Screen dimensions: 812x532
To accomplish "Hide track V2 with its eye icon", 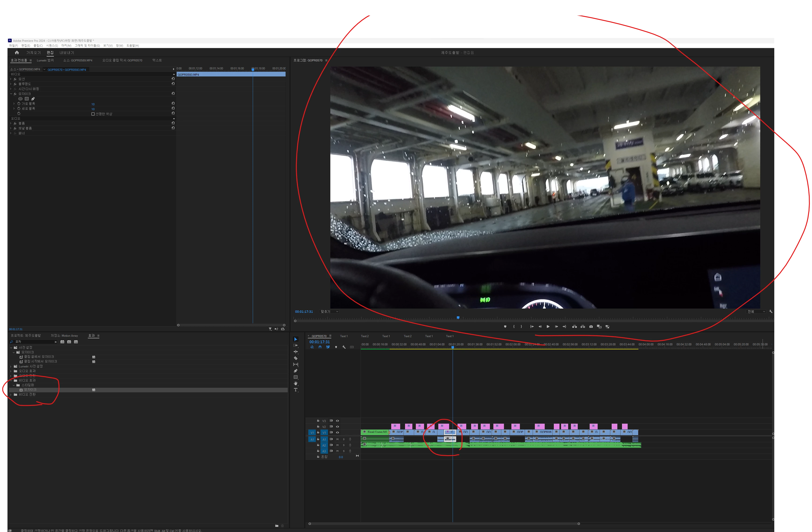I will [337, 426].
